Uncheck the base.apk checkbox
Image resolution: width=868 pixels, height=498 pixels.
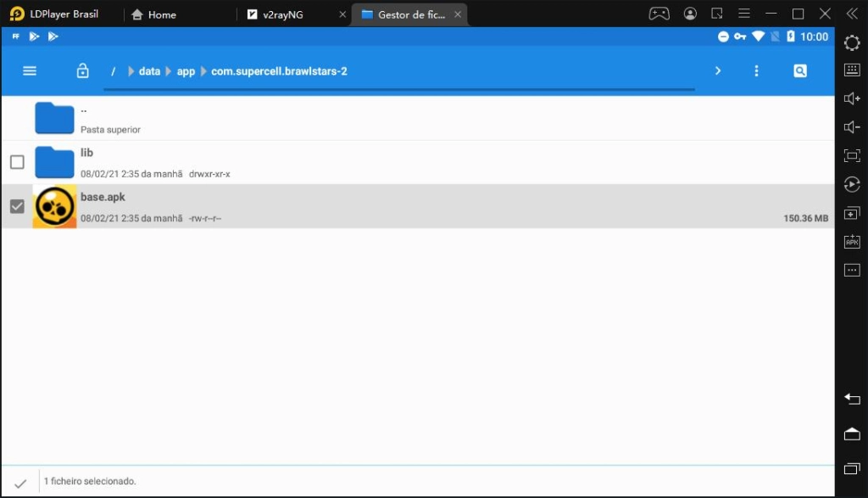[17, 206]
